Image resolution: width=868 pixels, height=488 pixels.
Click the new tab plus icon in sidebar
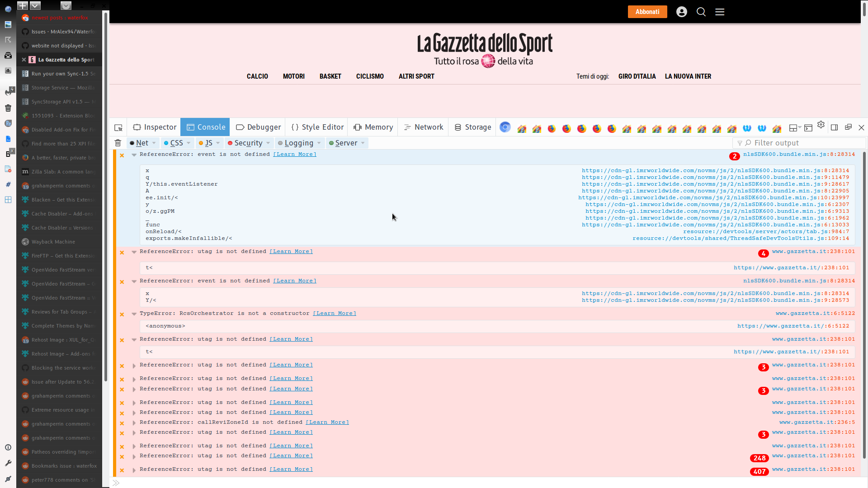tap(22, 6)
